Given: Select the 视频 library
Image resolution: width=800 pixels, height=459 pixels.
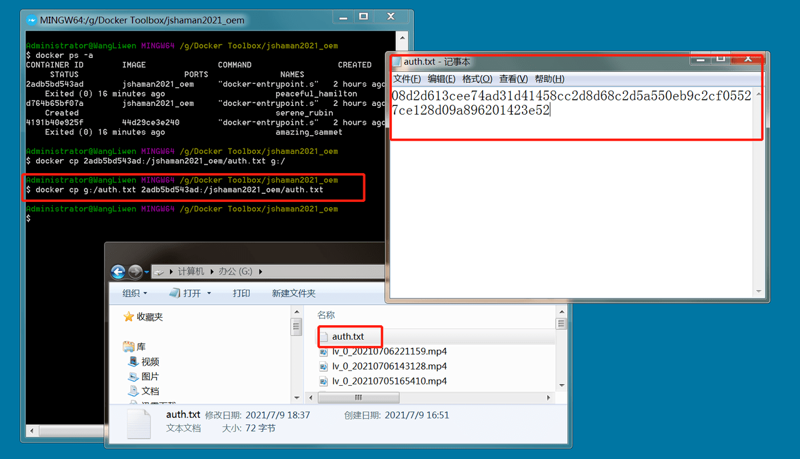Looking at the screenshot, I should 150,362.
